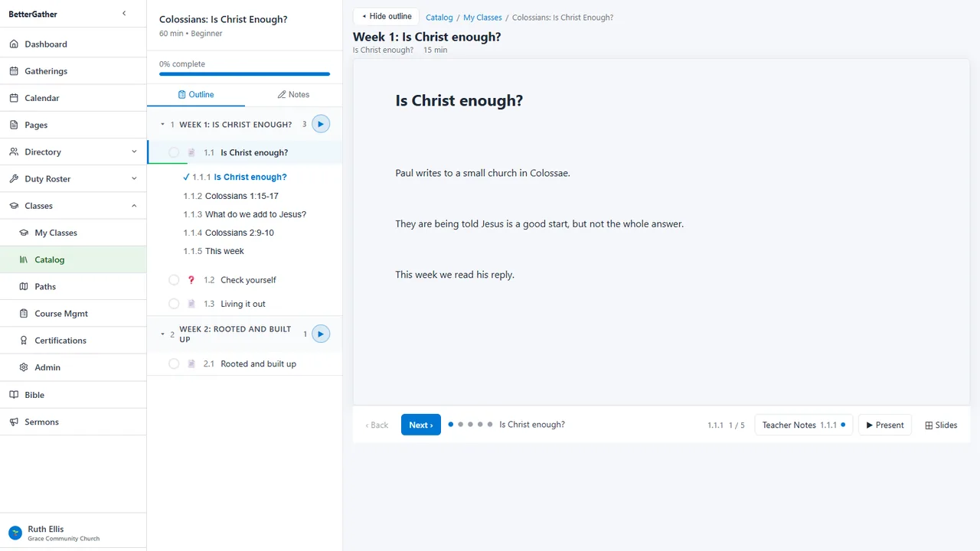Toggle completion circle for Check yourself

point(174,280)
